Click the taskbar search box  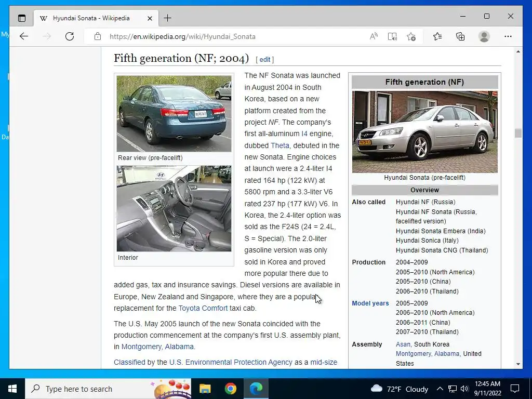pyautogui.click(x=108, y=389)
